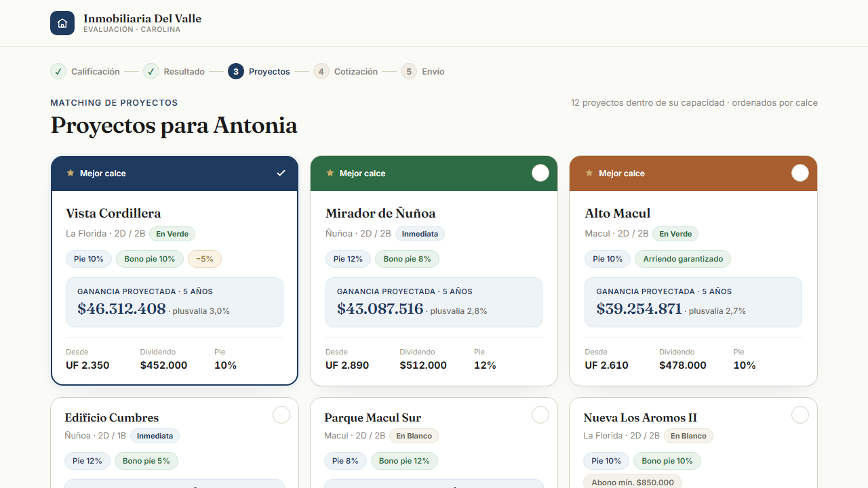Click the Nueva Los Aromos II title
The image size is (868, 488).
point(640,418)
